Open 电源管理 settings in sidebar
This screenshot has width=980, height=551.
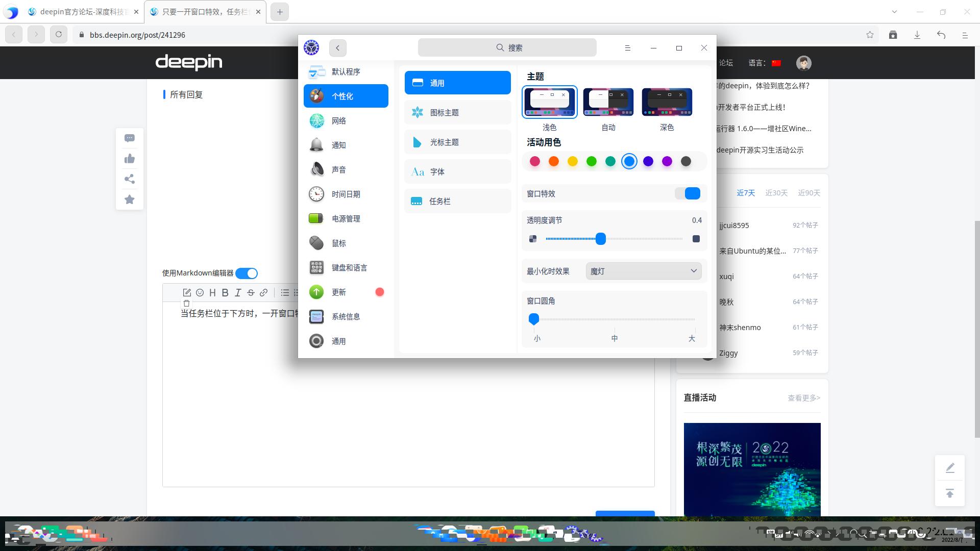(x=345, y=218)
